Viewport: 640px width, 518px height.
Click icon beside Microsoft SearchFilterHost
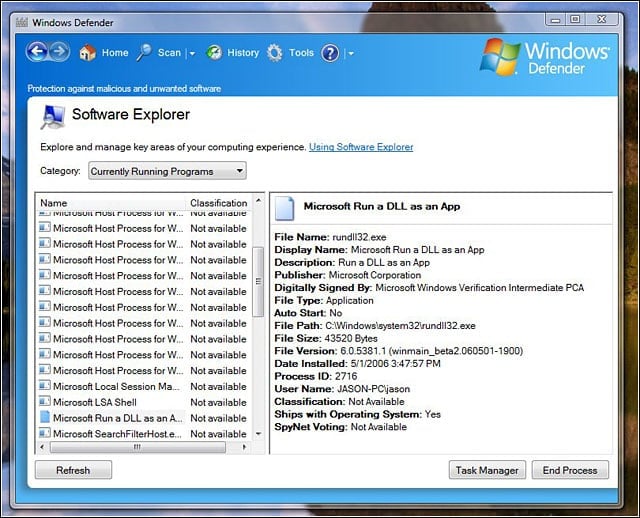45,433
